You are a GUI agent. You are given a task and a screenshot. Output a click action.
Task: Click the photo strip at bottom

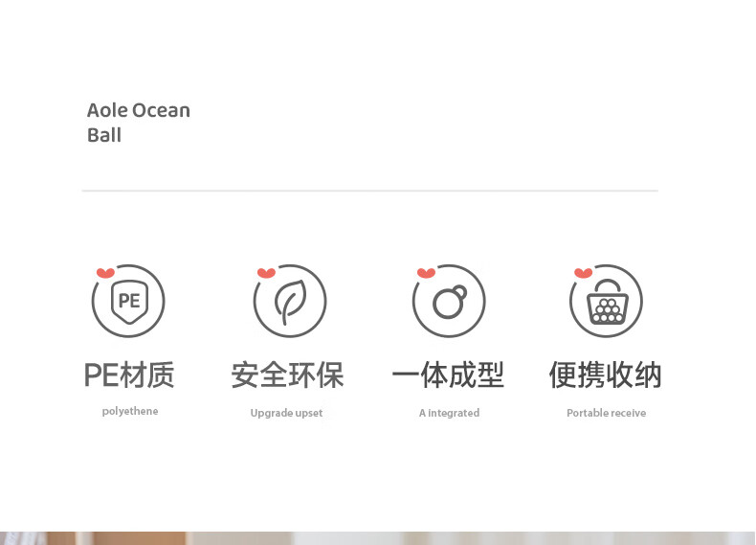pyautogui.click(x=378, y=538)
